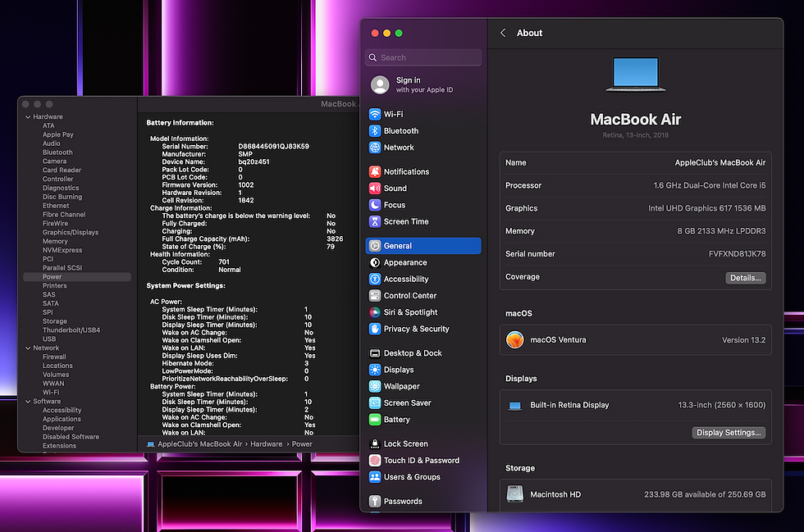
Task: Select Touch ID & Password fingerprint icon
Action: click(375, 460)
